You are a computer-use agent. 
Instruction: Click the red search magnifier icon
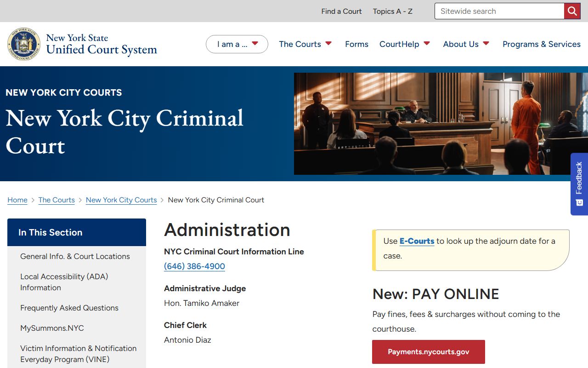coord(572,11)
